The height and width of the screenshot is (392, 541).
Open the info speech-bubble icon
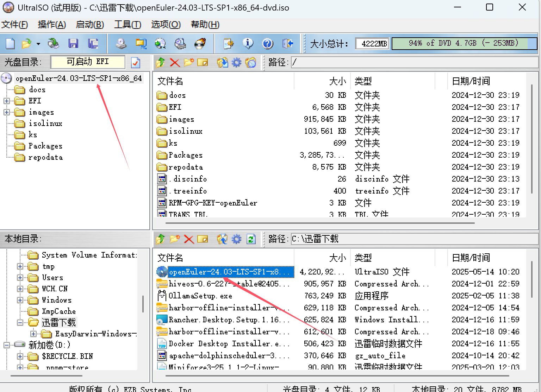click(x=248, y=44)
